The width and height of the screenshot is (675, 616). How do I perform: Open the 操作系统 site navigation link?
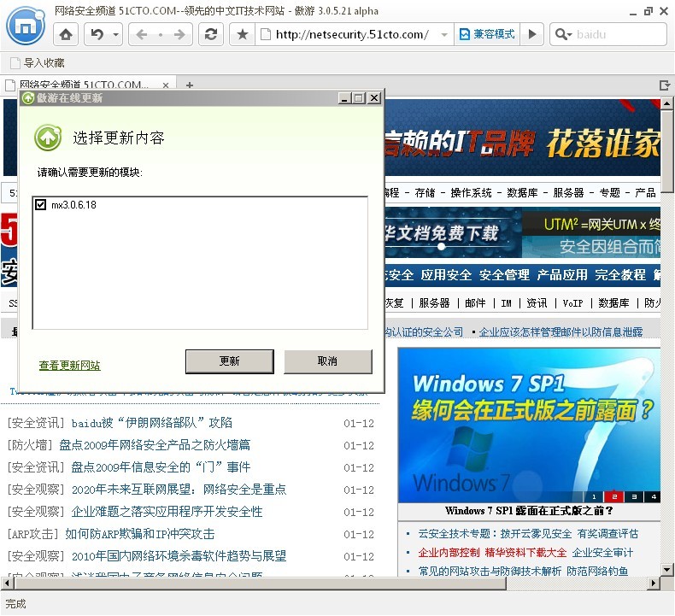tap(471, 192)
